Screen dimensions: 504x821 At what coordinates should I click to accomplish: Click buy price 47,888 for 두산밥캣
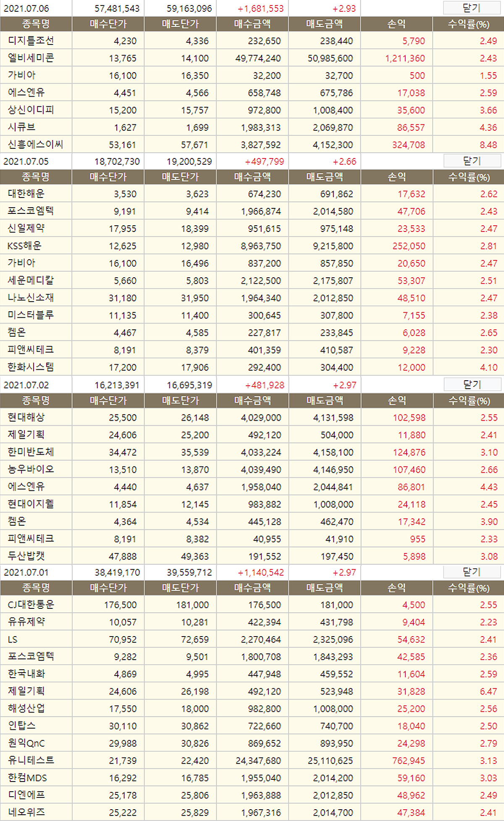pyautogui.click(x=123, y=557)
